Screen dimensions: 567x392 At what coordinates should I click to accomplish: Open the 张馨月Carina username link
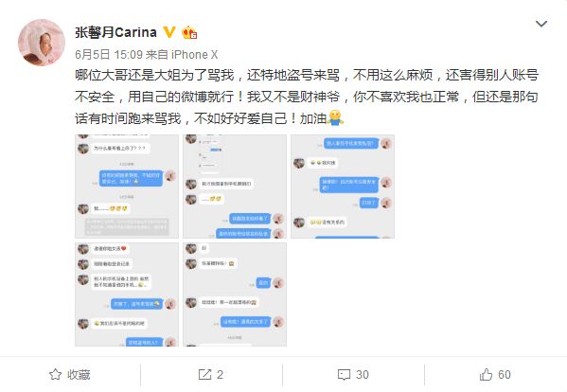pos(115,32)
